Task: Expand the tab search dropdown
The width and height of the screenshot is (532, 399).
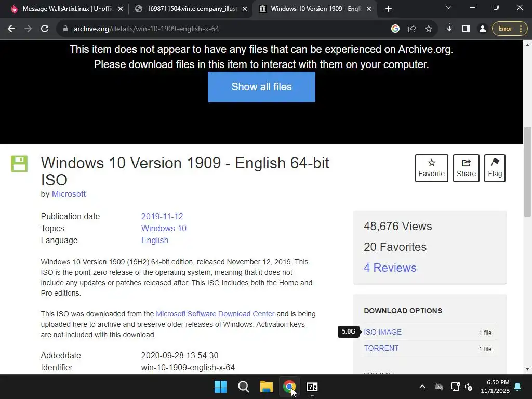Action: [448, 7]
